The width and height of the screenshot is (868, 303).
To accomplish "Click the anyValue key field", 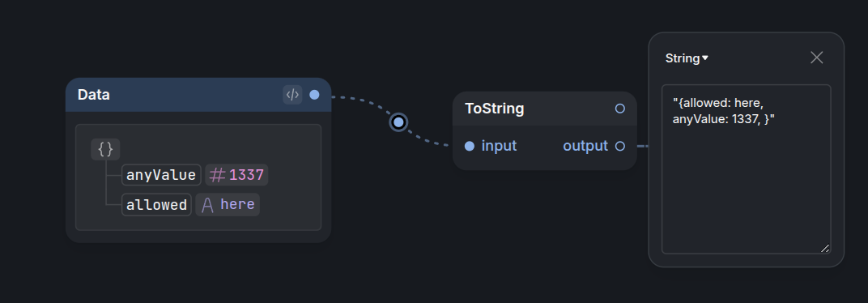I will tap(161, 175).
